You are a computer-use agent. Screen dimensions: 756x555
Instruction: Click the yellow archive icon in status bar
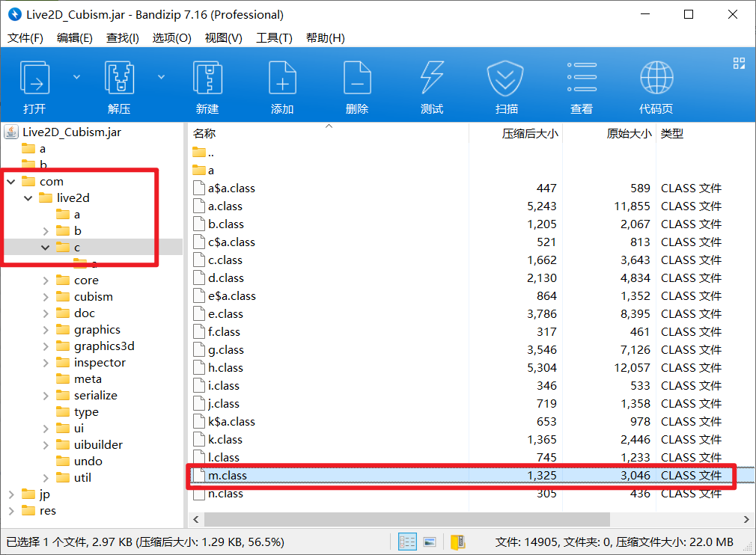457,542
